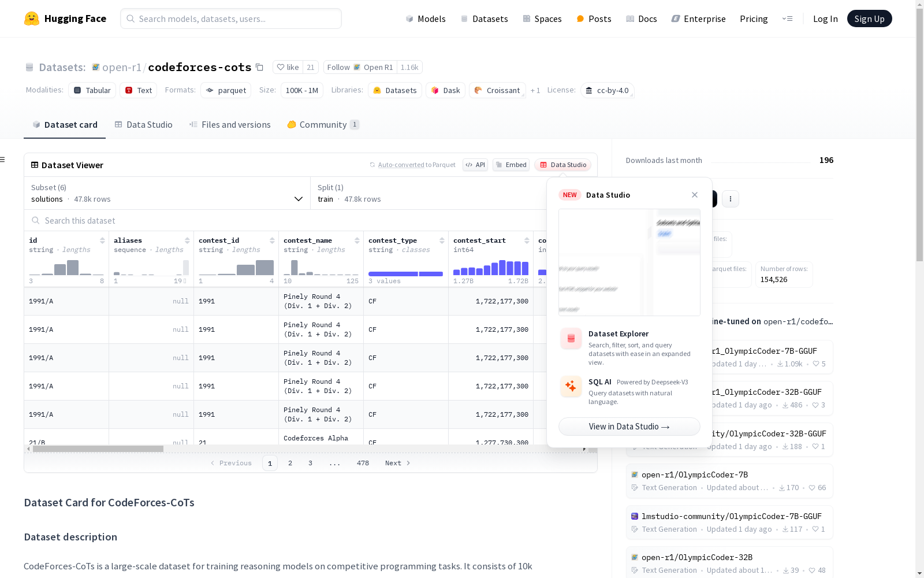Open the +1 more libraries expander
924x578 pixels.
click(535, 90)
